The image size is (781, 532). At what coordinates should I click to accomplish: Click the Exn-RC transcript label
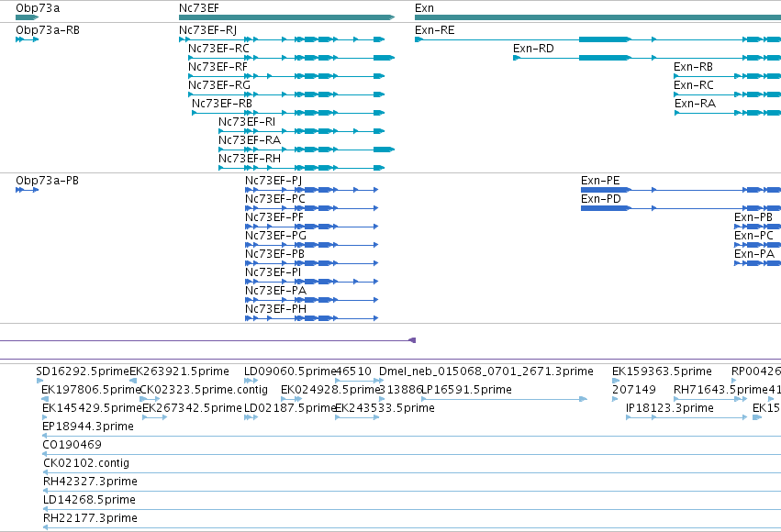click(x=694, y=85)
